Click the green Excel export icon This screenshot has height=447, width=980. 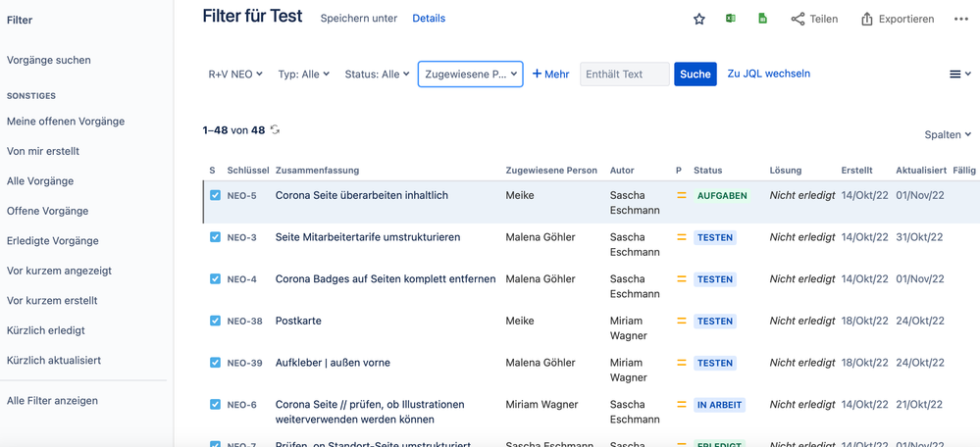pyautogui.click(x=731, y=19)
